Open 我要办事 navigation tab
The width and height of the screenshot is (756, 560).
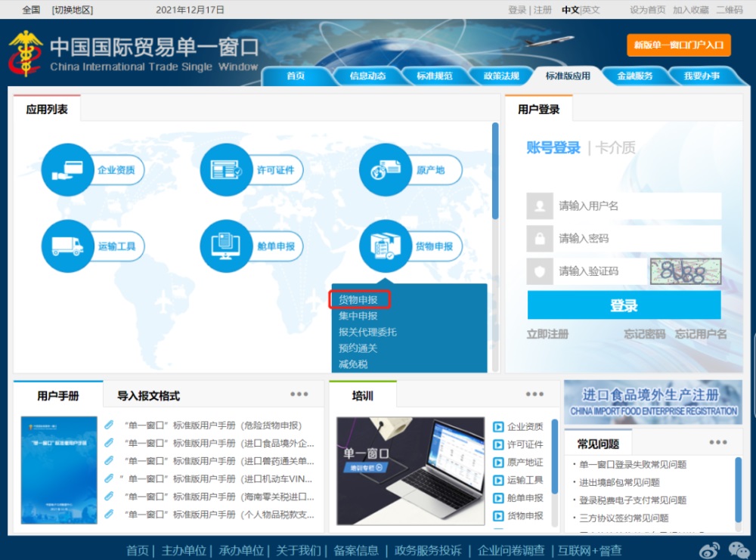tap(702, 76)
